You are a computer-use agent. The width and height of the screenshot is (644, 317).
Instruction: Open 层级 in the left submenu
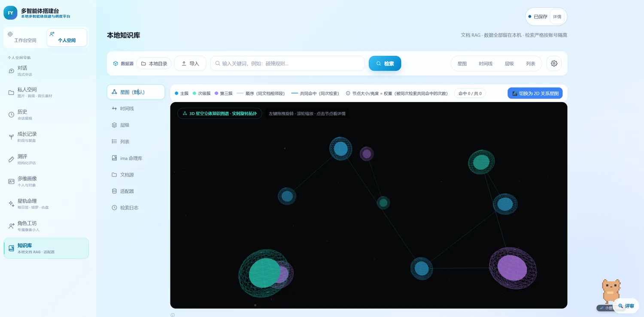tap(136, 125)
